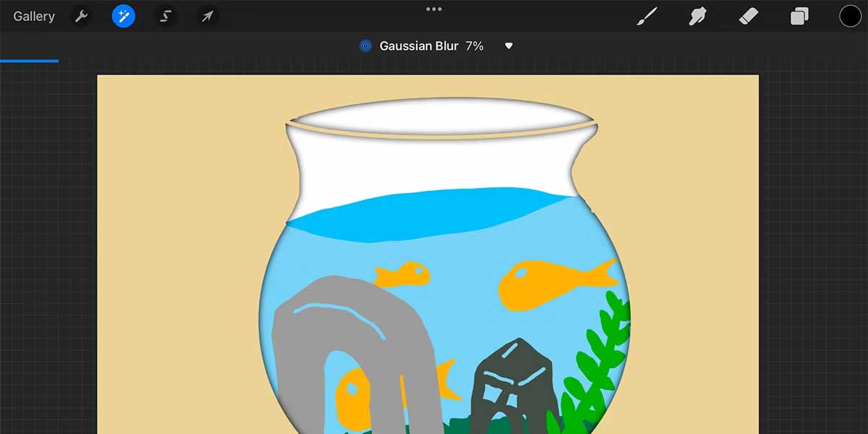Select the Smudge tool
The width and height of the screenshot is (868, 434).
click(697, 15)
